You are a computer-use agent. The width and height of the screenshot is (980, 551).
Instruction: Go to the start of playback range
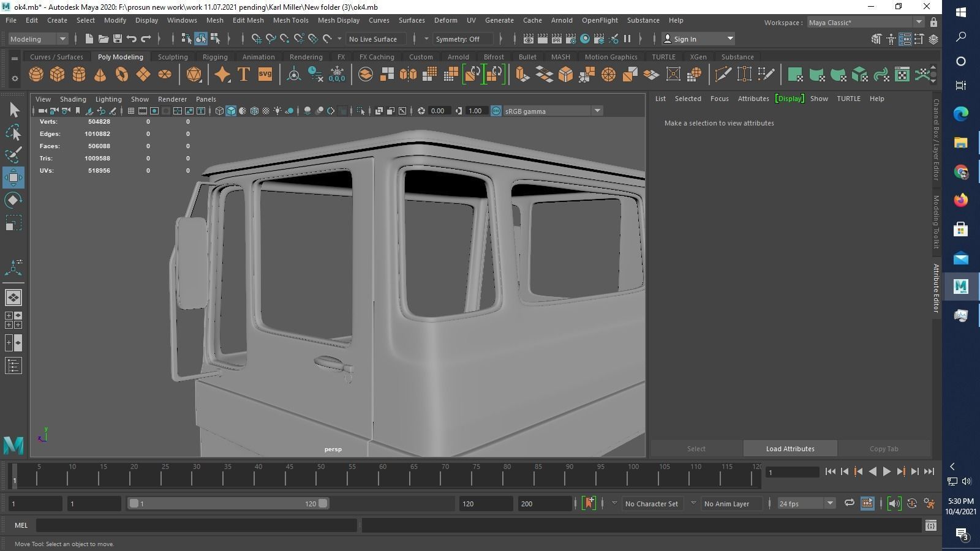pos(831,471)
